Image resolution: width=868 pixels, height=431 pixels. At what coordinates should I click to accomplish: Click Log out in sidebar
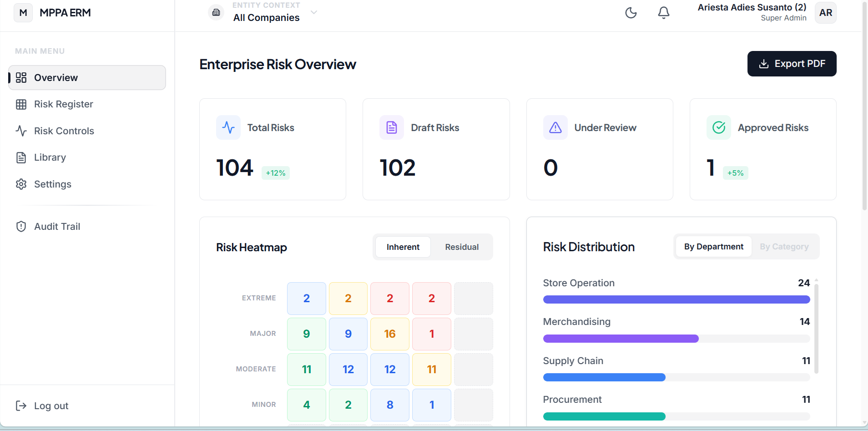pyautogui.click(x=87, y=406)
